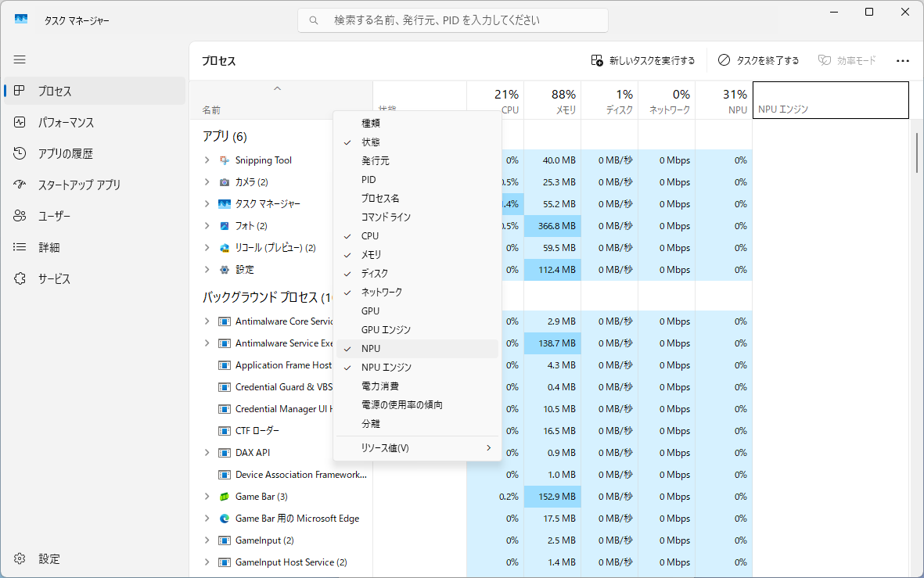This screenshot has height=578, width=924.
Task: Click the Snipping Tool app icon
Action: click(225, 160)
